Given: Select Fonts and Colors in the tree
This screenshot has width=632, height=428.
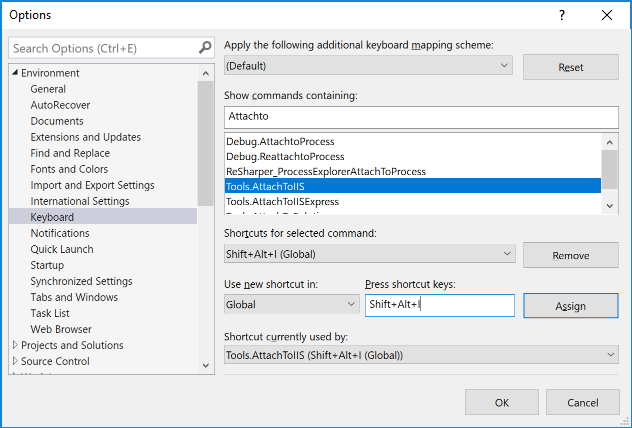Looking at the screenshot, I should (69, 169).
